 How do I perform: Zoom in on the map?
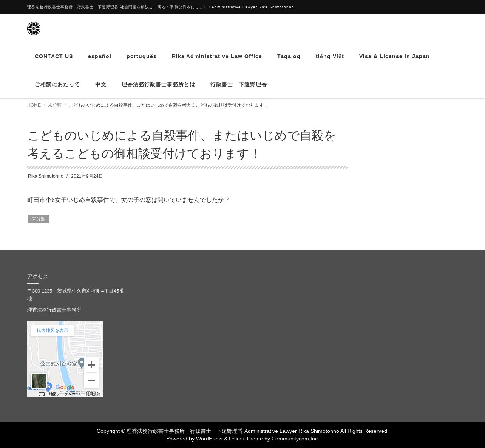click(91, 365)
